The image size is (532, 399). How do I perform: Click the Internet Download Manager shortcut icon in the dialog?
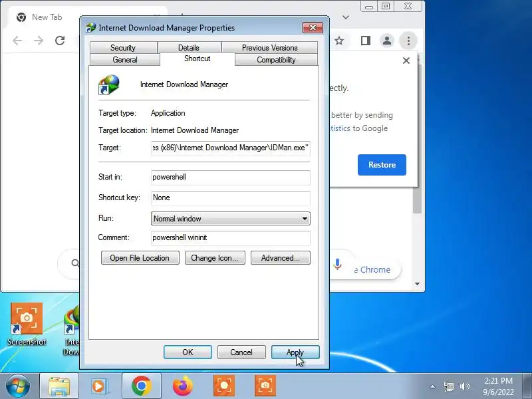click(x=109, y=85)
